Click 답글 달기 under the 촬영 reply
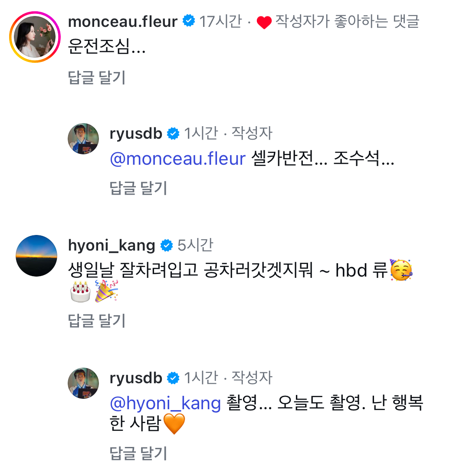This screenshot has height=476, width=453. pos(138,453)
